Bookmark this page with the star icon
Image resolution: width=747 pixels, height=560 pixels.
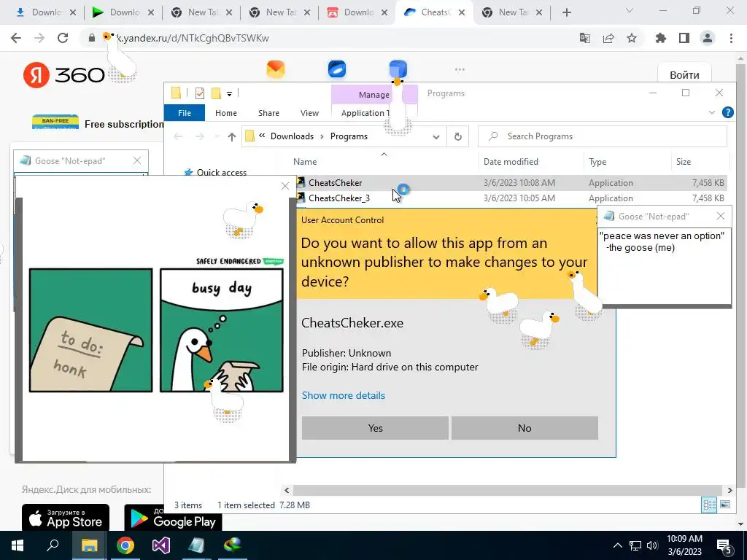632,38
